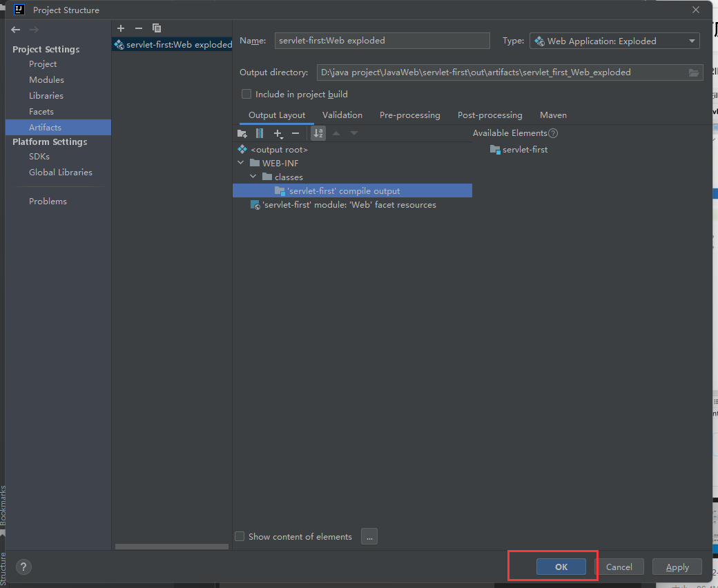
Task: Browse output directory with folder icon
Action: [x=694, y=72]
